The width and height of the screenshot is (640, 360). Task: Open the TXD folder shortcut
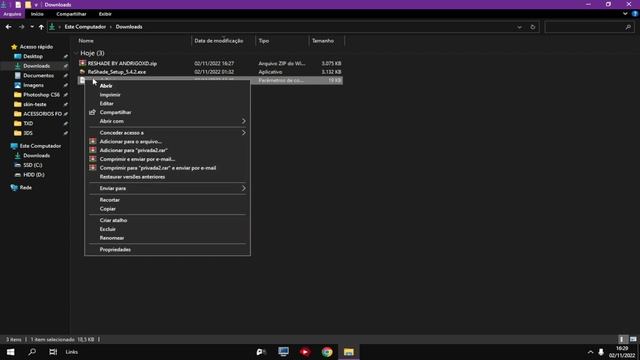tap(28, 124)
